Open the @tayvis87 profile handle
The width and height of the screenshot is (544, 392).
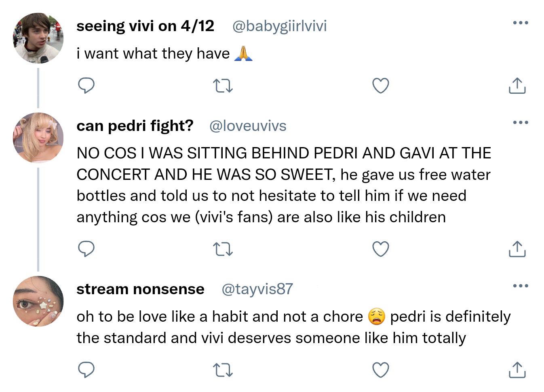257,289
